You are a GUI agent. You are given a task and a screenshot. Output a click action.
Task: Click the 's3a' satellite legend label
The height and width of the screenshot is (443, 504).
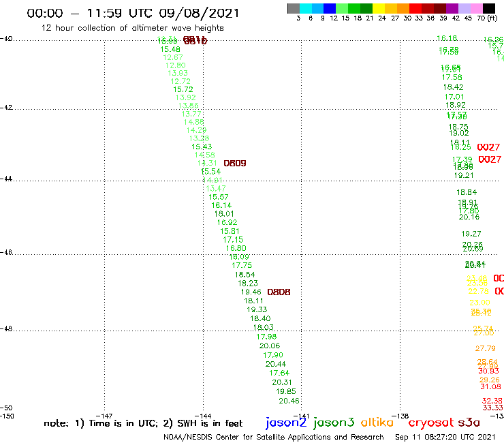click(x=469, y=423)
